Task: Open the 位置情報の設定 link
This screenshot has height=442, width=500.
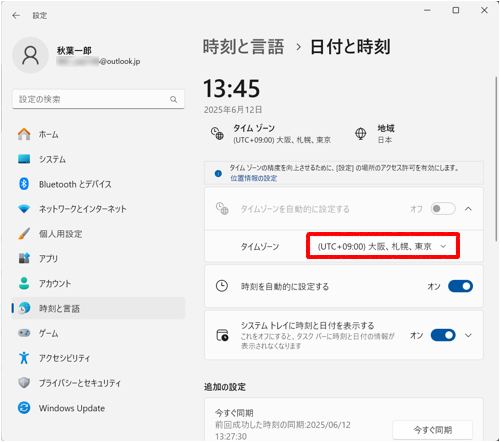Action: [x=254, y=178]
